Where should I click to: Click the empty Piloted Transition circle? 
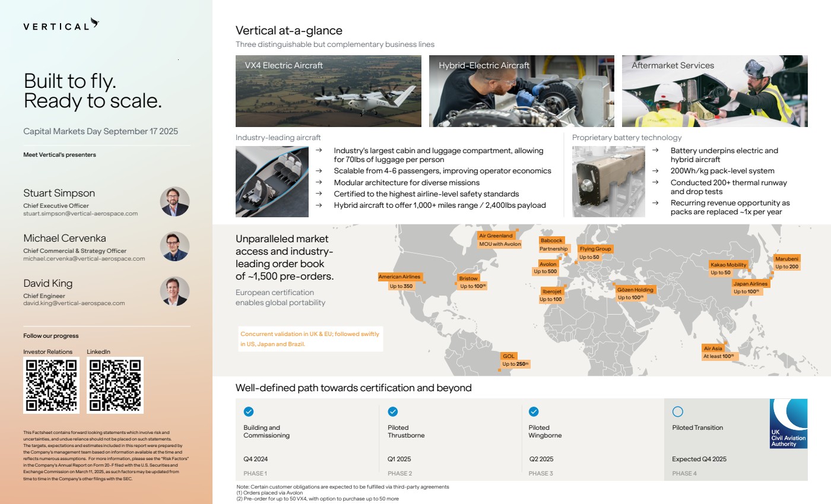(x=678, y=411)
